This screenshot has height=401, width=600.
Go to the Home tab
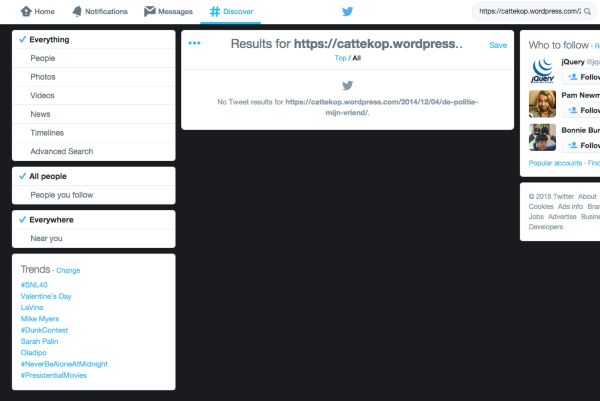38,12
